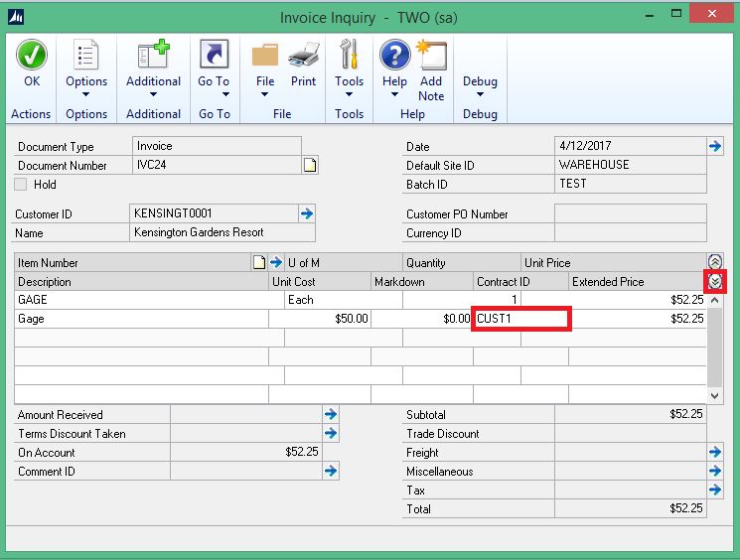The width and height of the screenshot is (740, 560).
Task: Click the Add Note button label
Action: click(431, 88)
